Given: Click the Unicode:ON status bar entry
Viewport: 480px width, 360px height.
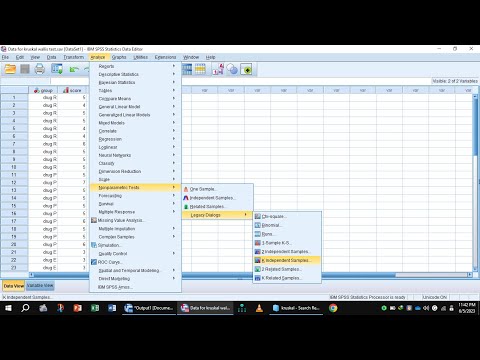Looking at the screenshot, I should point(435,297).
